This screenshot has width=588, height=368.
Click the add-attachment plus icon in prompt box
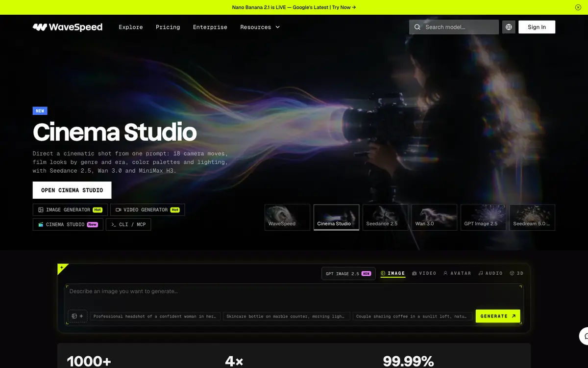[77, 316]
